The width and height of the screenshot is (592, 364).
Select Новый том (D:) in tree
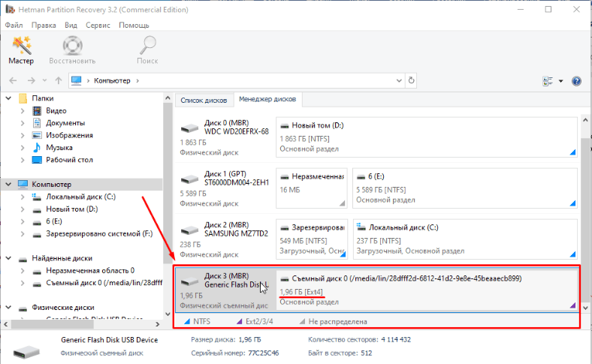coord(71,209)
